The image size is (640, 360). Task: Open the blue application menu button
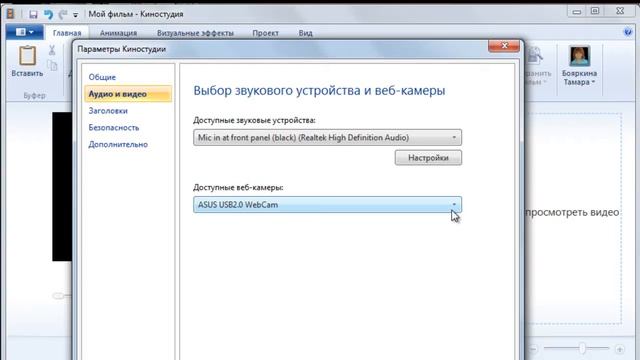coord(24,32)
